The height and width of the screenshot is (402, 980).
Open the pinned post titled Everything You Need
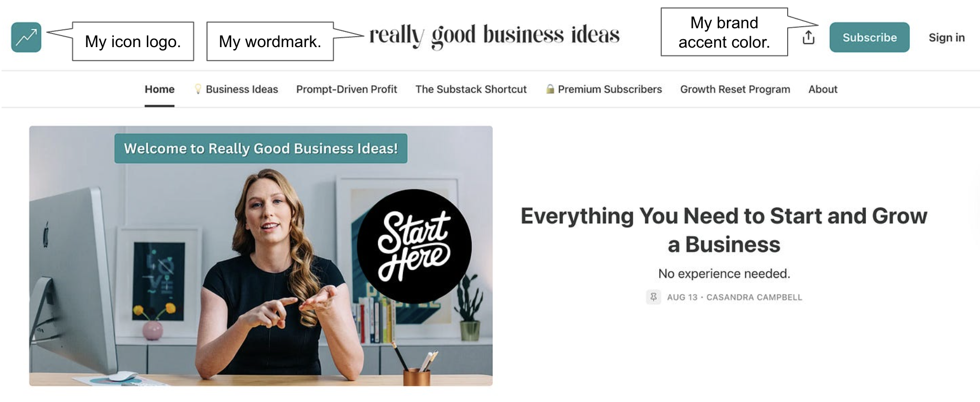(723, 229)
